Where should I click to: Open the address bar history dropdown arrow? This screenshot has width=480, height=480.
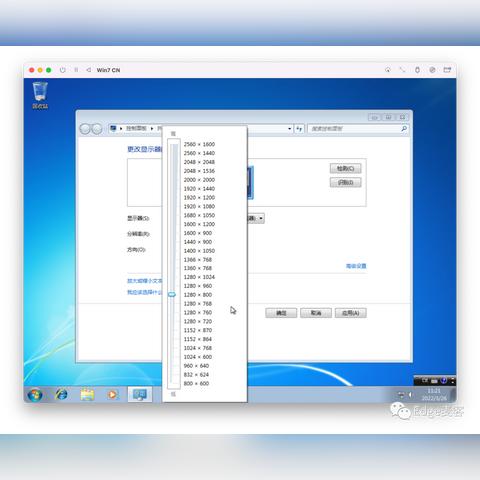point(289,129)
